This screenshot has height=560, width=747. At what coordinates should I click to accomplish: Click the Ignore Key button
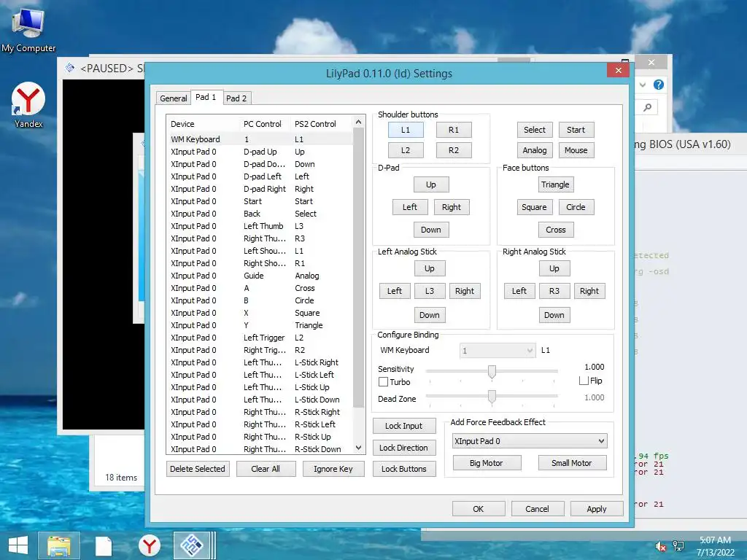tap(333, 469)
